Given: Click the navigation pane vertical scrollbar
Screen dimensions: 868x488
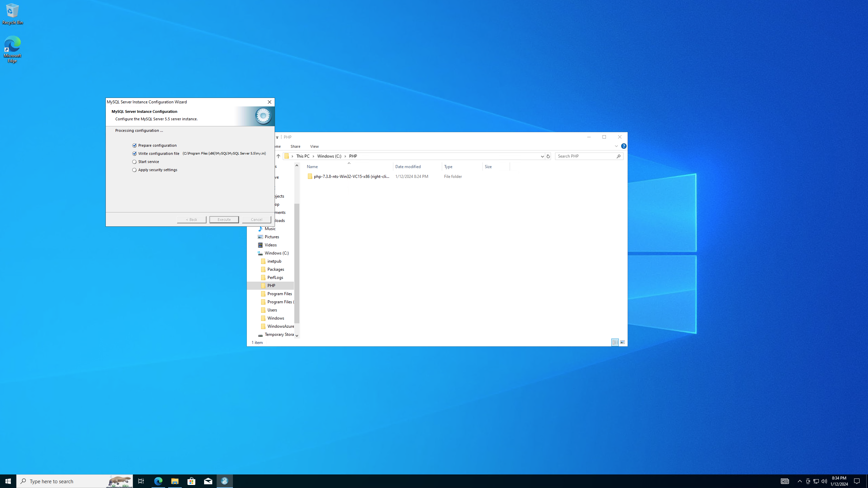Looking at the screenshot, I should pos(297,263).
